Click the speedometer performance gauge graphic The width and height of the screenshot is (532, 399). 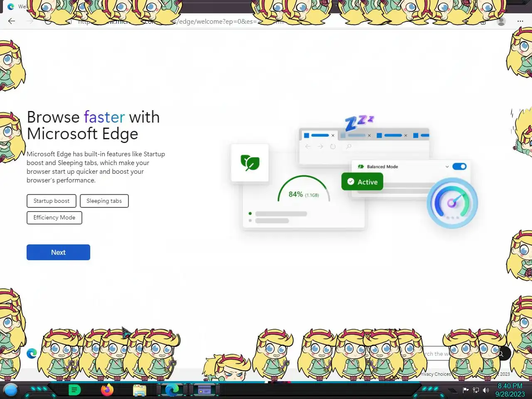pyautogui.click(x=452, y=203)
